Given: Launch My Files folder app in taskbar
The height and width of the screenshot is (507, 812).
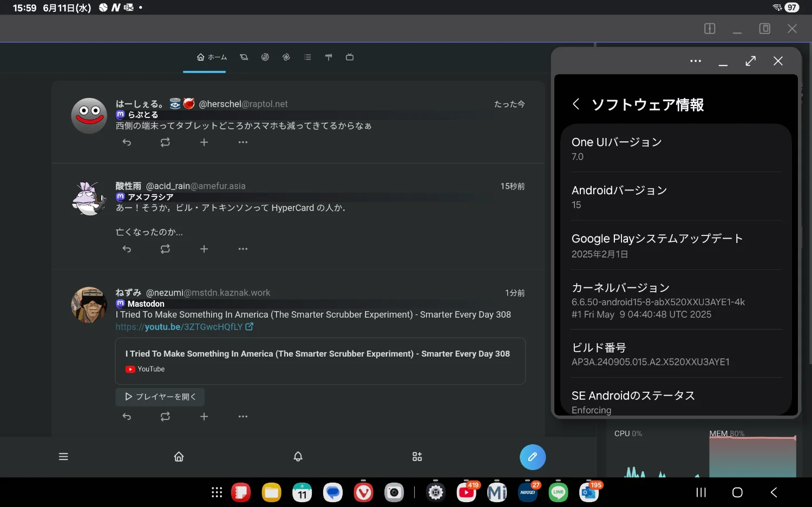Looking at the screenshot, I should coord(272,492).
